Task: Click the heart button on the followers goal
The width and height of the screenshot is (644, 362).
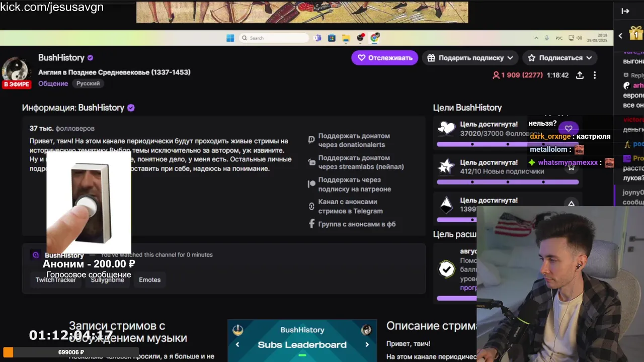Action: tap(569, 129)
